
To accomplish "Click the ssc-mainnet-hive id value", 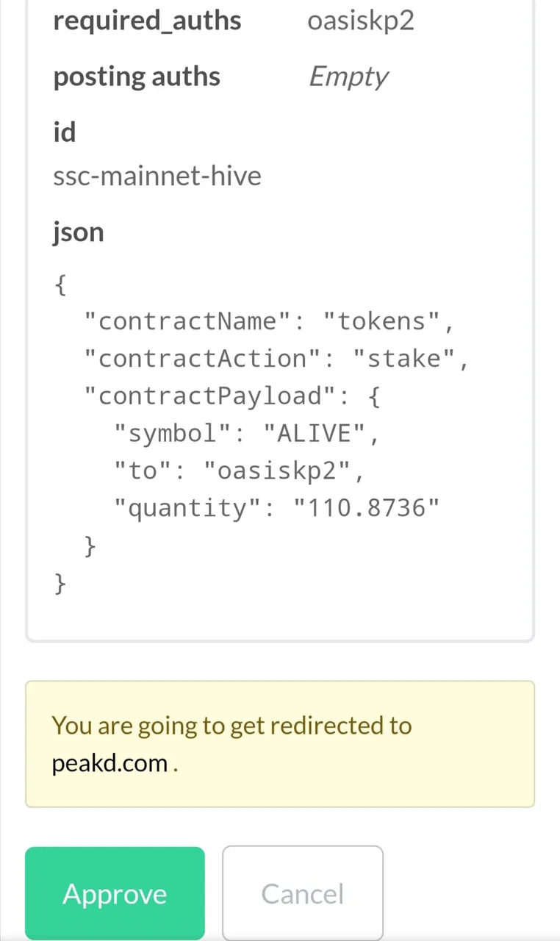I will (157, 176).
